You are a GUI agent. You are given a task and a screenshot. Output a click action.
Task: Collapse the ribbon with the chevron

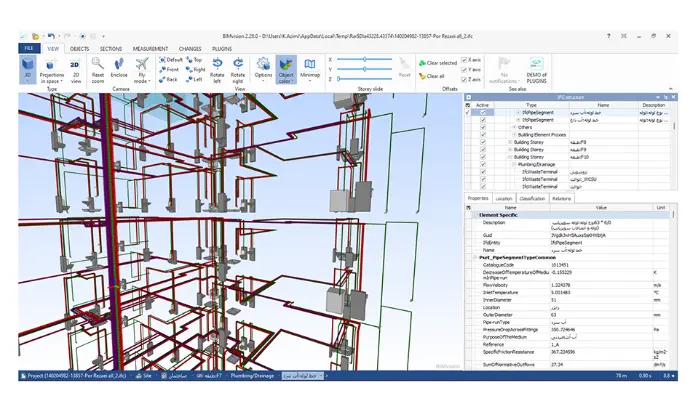[671, 89]
